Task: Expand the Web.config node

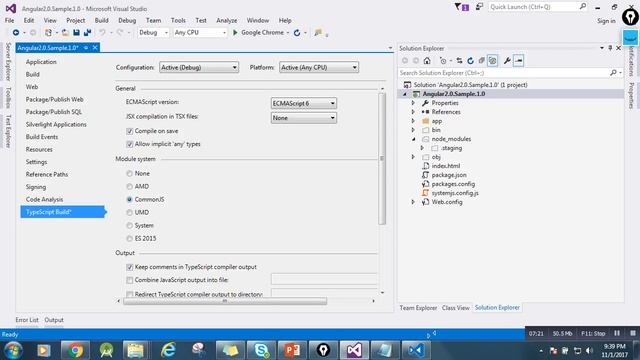Action: (x=413, y=202)
